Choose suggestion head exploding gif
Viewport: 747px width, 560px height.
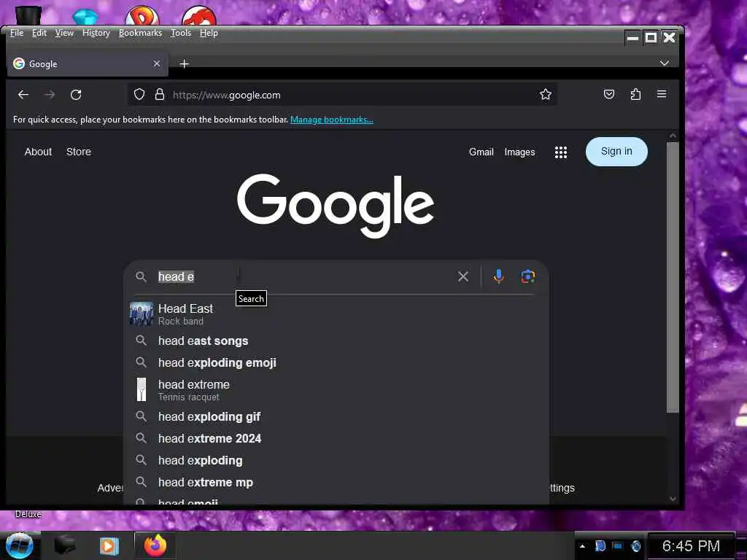click(x=336, y=416)
